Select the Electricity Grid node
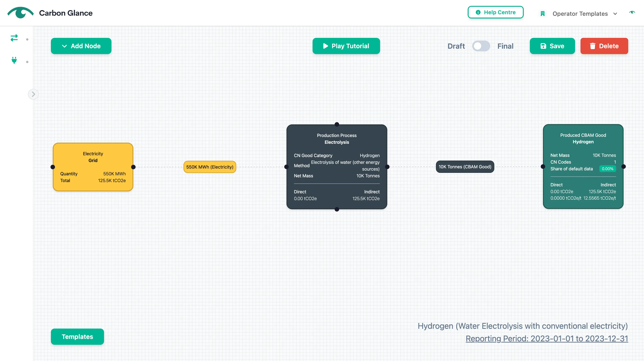 click(93, 167)
